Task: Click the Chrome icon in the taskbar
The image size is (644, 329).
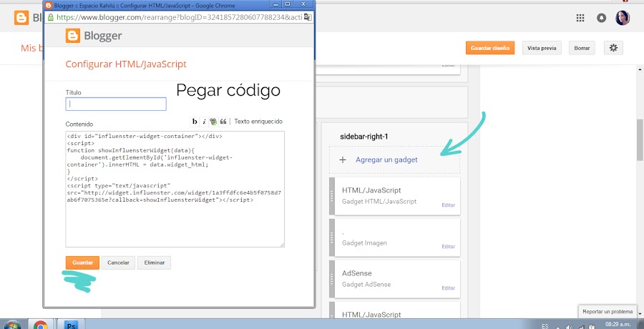Action: pyautogui.click(x=40, y=325)
